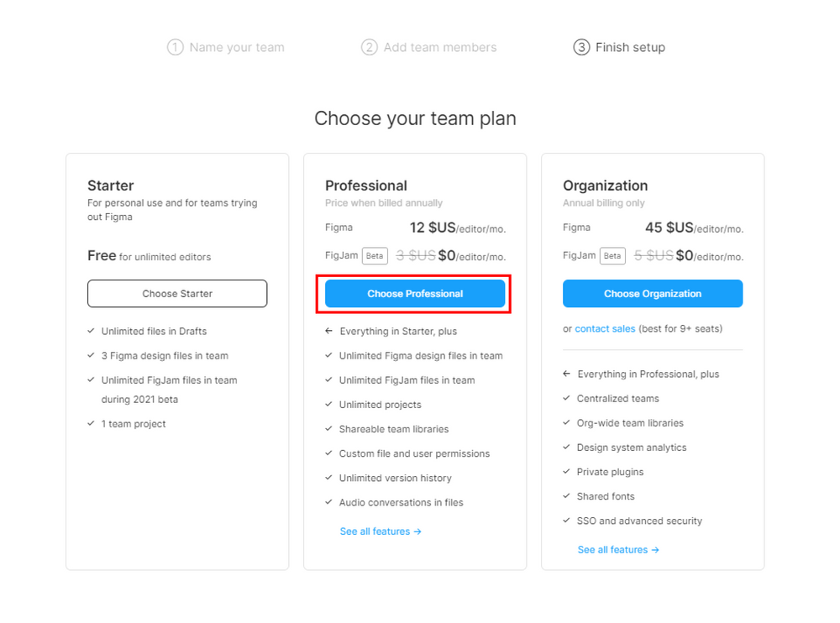Open See all features under Professional
This screenshot has width=840, height=623.
coord(381,531)
